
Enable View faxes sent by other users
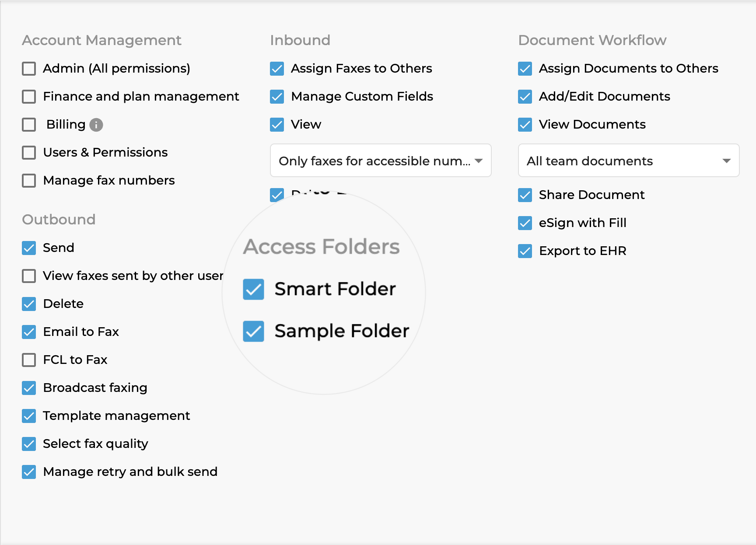(x=28, y=276)
